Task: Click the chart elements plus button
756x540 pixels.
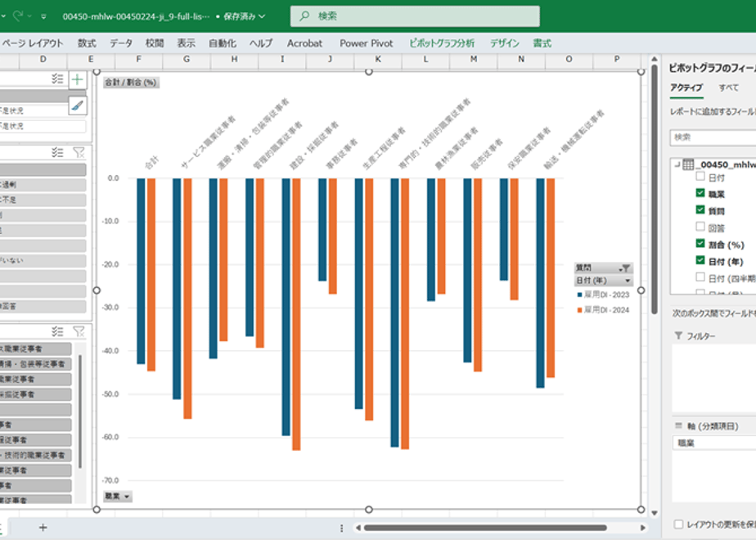Action: [78, 79]
